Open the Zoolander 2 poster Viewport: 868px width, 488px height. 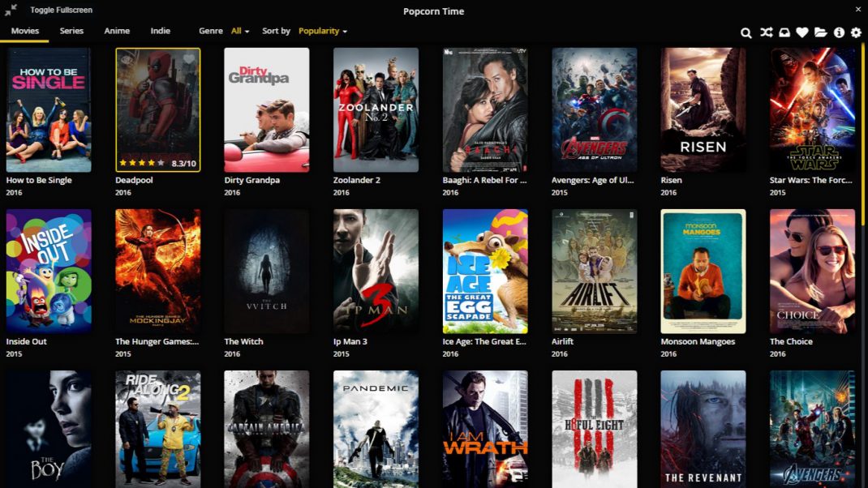(376, 109)
